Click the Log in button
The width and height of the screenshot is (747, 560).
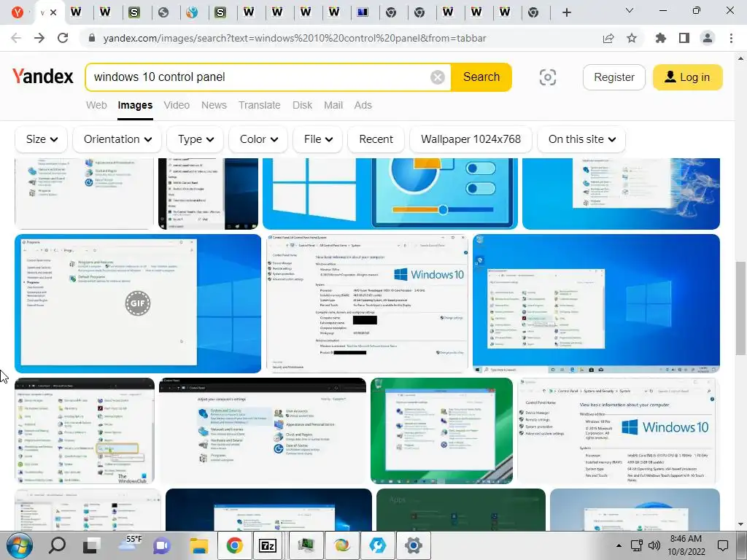click(x=687, y=77)
